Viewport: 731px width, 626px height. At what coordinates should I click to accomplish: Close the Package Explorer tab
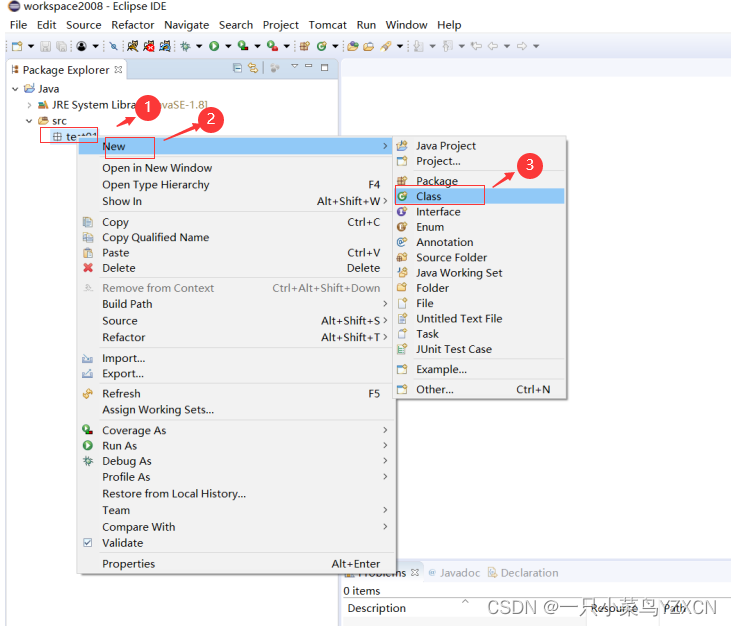click(118, 69)
